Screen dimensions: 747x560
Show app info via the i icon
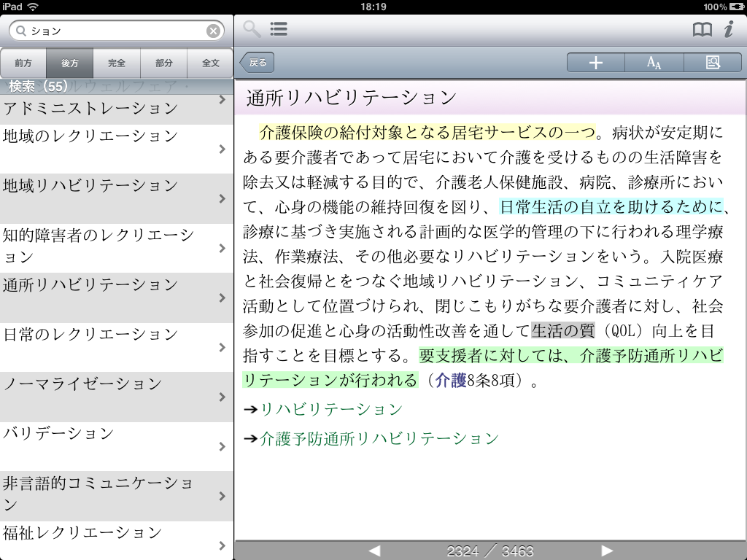(x=728, y=29)
